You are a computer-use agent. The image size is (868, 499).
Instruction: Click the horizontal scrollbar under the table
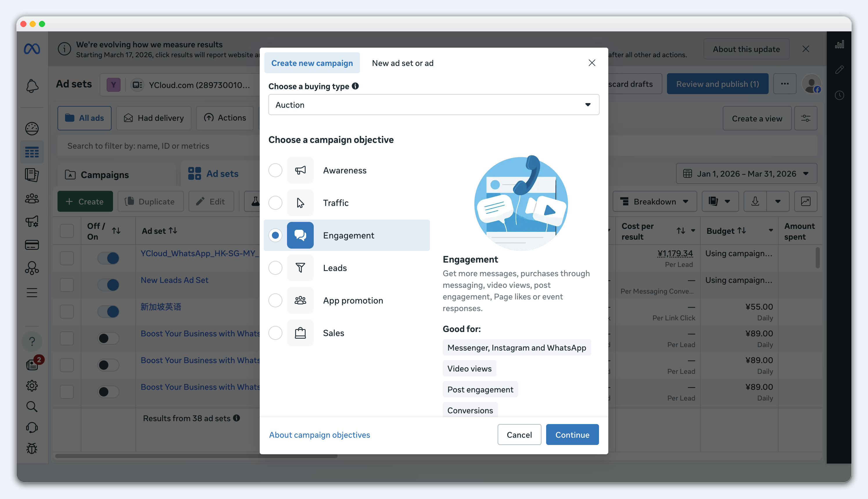point(196,456)
